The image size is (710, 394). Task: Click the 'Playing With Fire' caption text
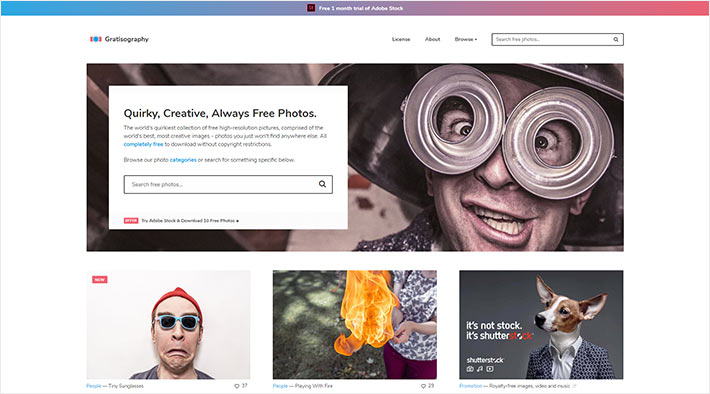(x=314, y=386)
